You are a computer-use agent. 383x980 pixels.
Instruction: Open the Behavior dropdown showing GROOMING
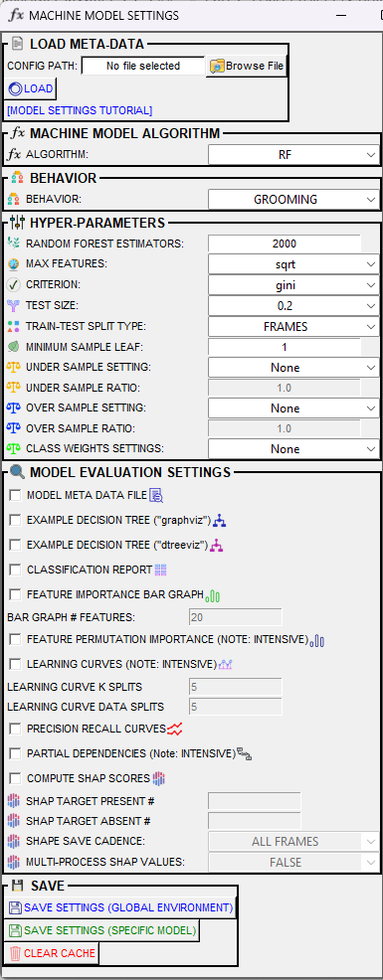click(293, 200)
